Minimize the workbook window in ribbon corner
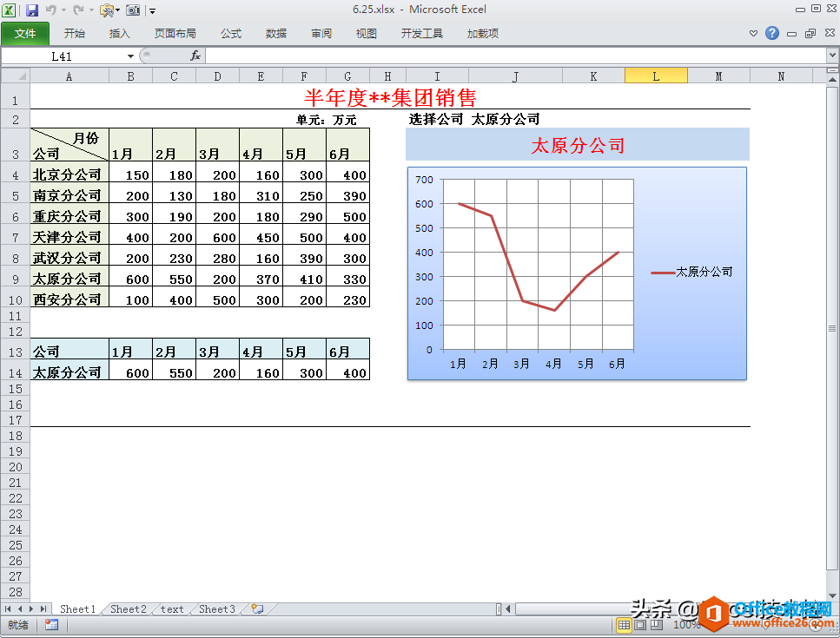Viewport: 840px width, 638px height. (791, 34)
